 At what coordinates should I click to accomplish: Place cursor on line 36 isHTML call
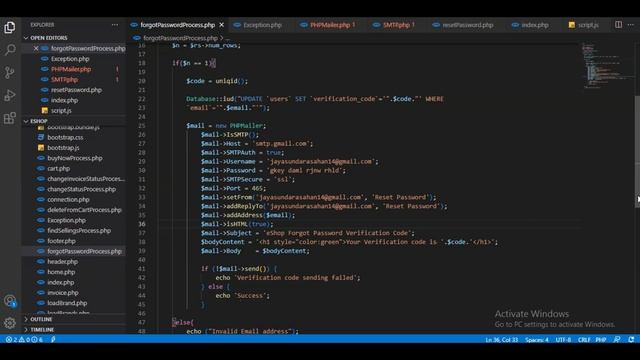pos(237,224)
